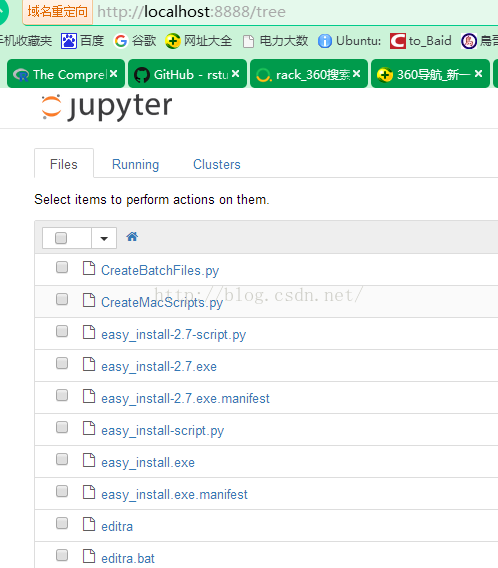This screenshot has width=498, height=568.
Task: Click the Jupyter logo
Action: click(x=106, y=107)
